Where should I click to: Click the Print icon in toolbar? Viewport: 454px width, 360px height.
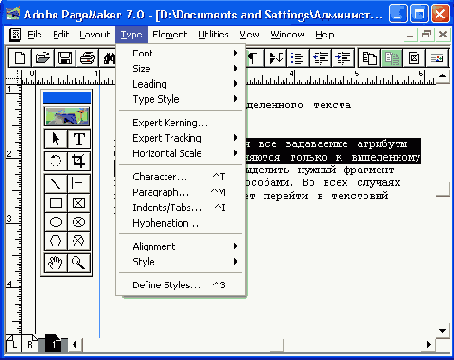(87, 58)
